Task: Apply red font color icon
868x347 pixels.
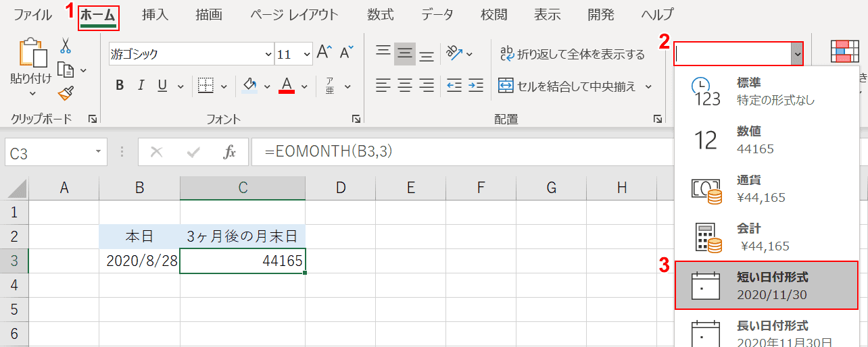Action: tap(287, 86)
